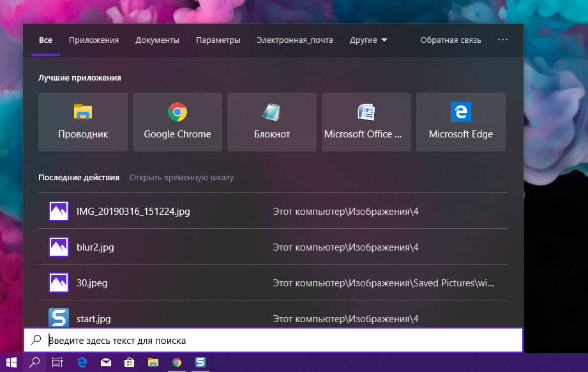
Task: Open the Windows Start button
Action: click(x=11, y=362)
